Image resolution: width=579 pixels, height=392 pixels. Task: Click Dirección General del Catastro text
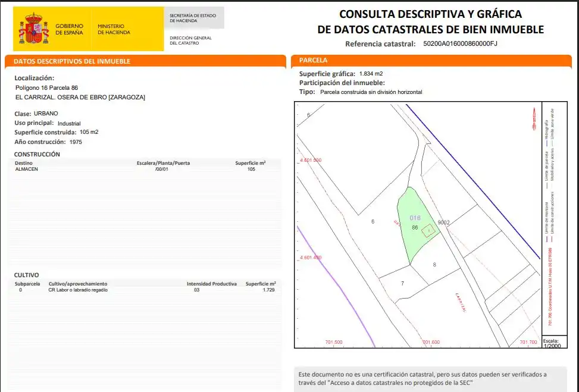[190, 40]
